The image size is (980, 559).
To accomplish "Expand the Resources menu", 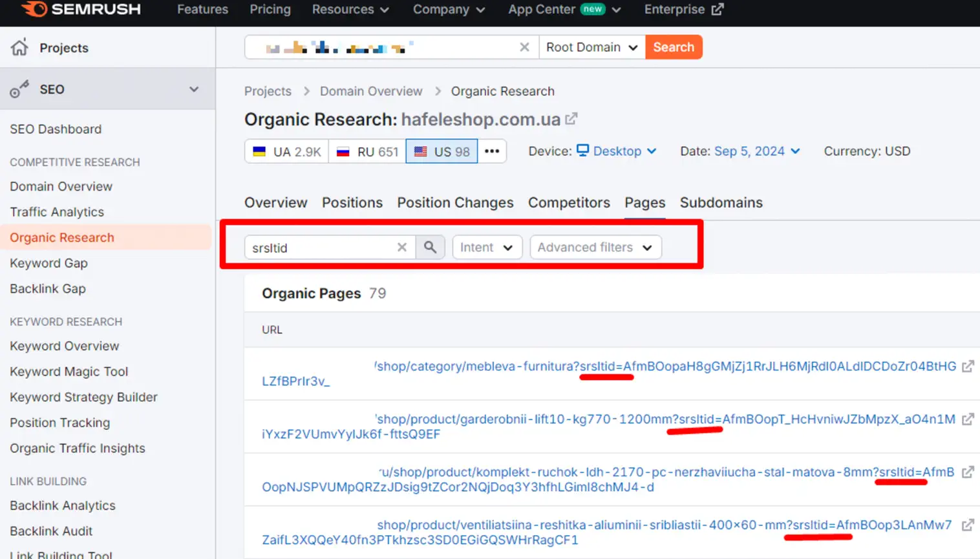I will [350, 10].
